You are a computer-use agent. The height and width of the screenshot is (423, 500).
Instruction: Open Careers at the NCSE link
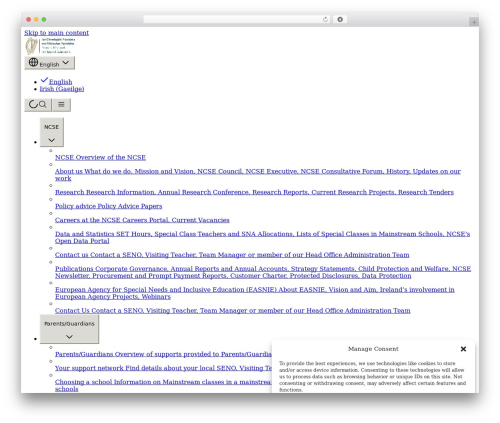[142, 220]
